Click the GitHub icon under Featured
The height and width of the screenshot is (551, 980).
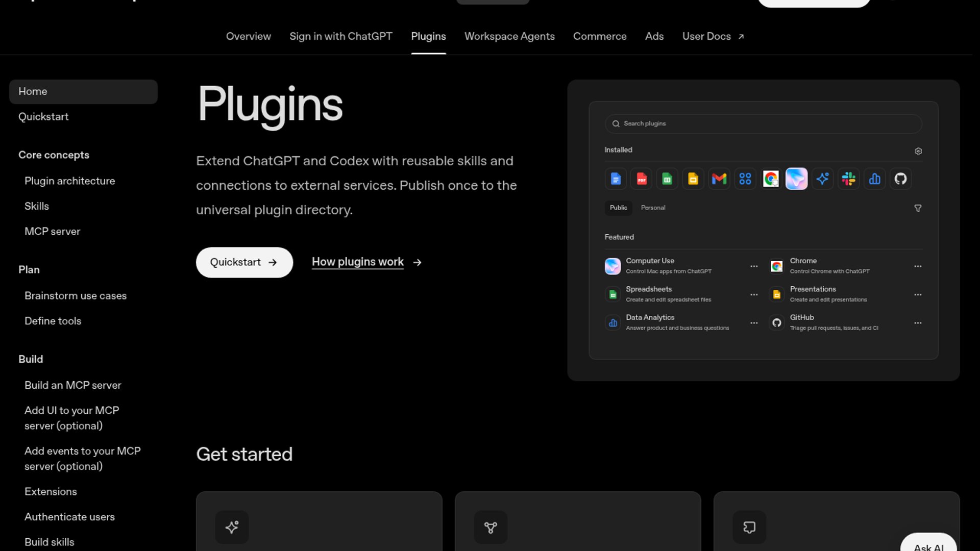coord(777,323)
